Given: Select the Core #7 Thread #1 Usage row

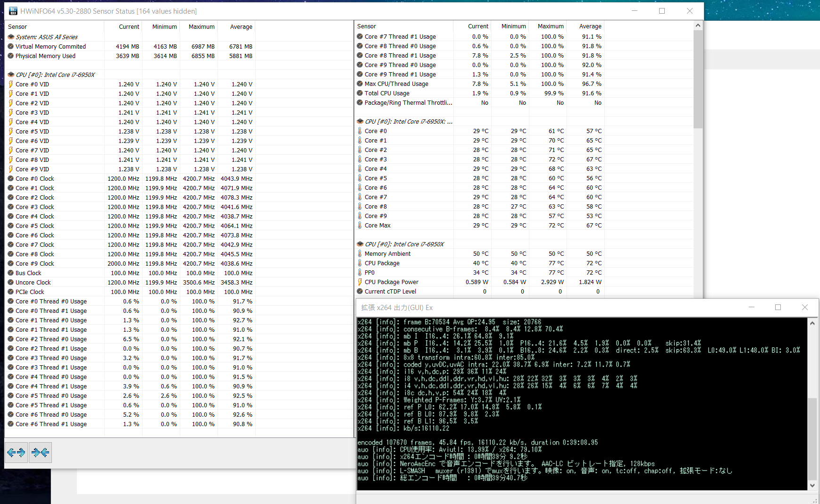Looking at the screenshot, I should point(479,36).
